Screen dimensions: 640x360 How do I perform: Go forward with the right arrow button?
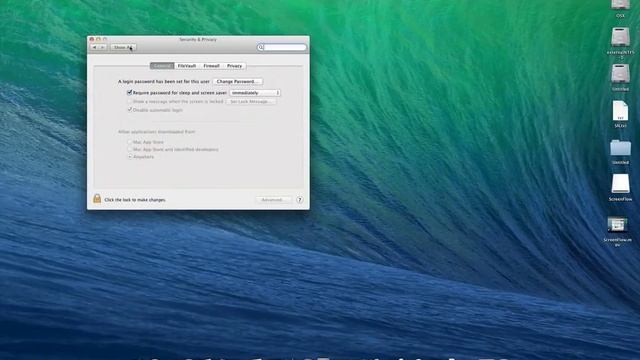[102, 47]
